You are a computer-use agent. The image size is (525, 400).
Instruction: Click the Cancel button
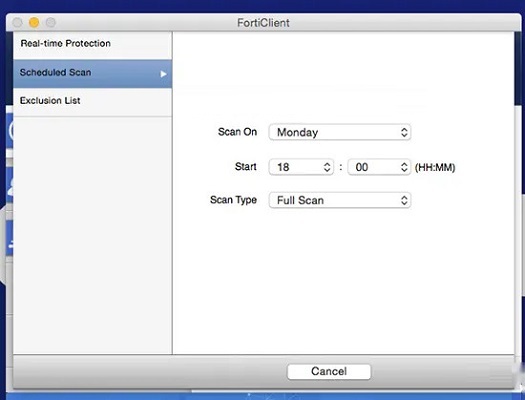click(x=329, y=372)
